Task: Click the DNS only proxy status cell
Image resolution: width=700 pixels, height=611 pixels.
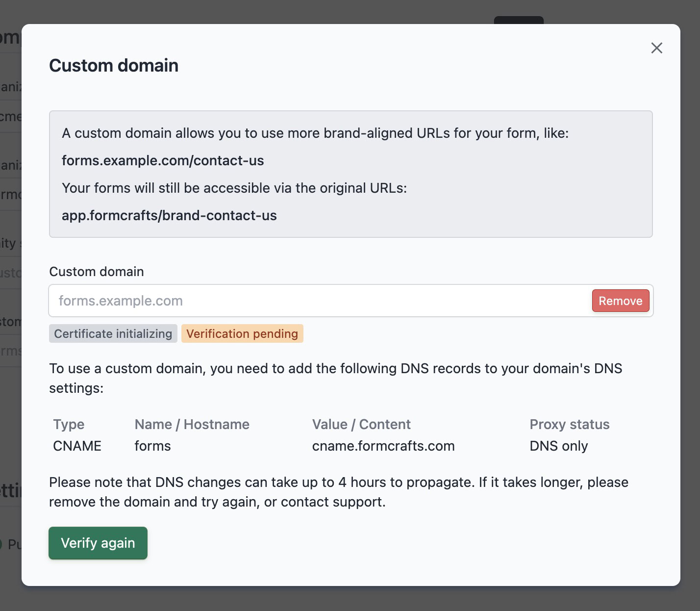Action: point(559,446)
